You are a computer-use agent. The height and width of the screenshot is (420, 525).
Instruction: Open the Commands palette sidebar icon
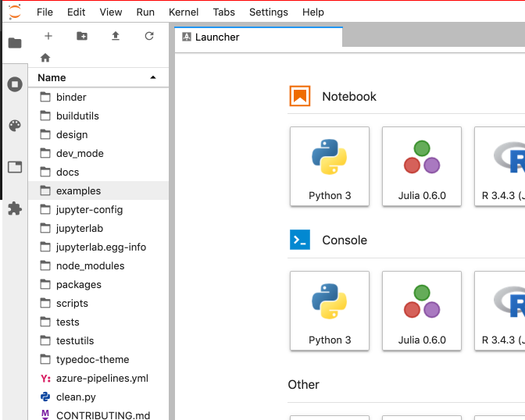pos(15,126)
